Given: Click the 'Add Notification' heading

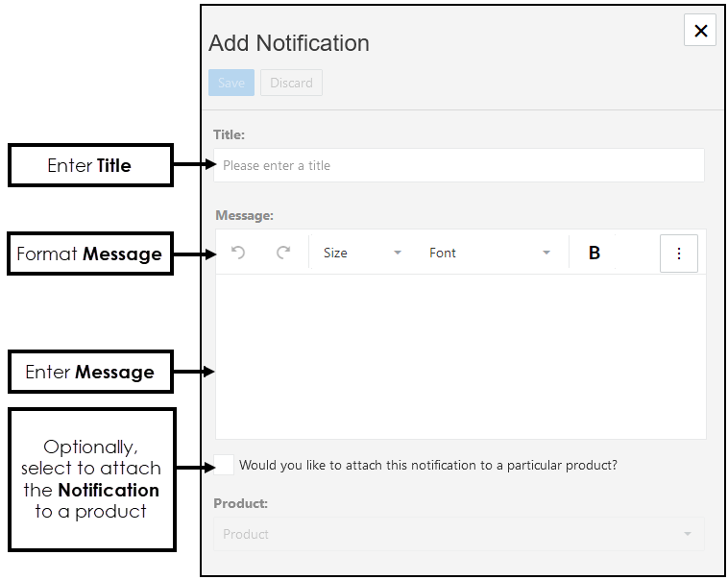Looking at the screenshot, I should coord(289,43).
